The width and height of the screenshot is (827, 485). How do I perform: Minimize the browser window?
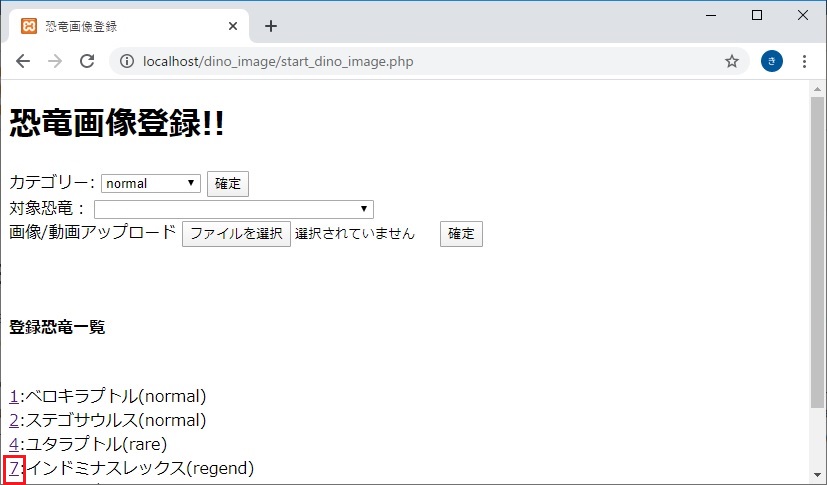pyautogui.click(x=711, y=15)
